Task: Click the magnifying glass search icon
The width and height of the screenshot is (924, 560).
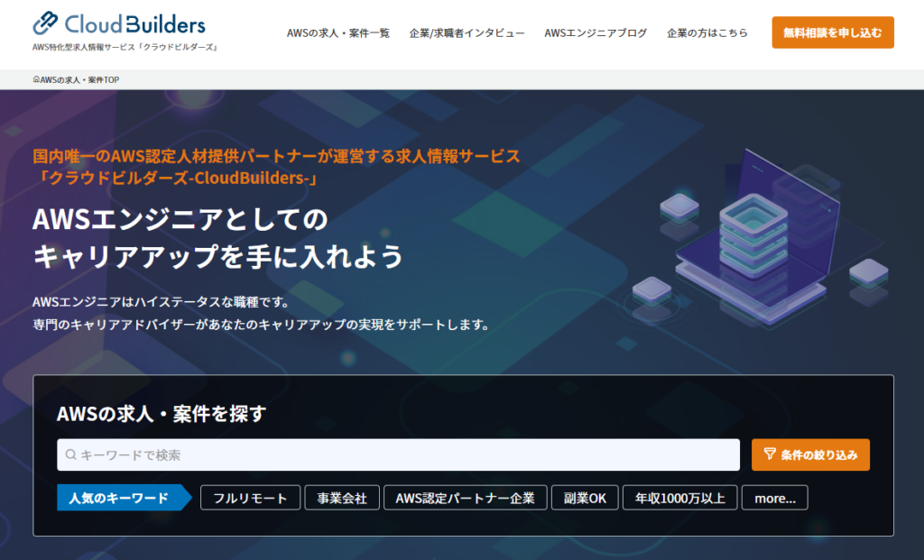Action: (70, 455)
